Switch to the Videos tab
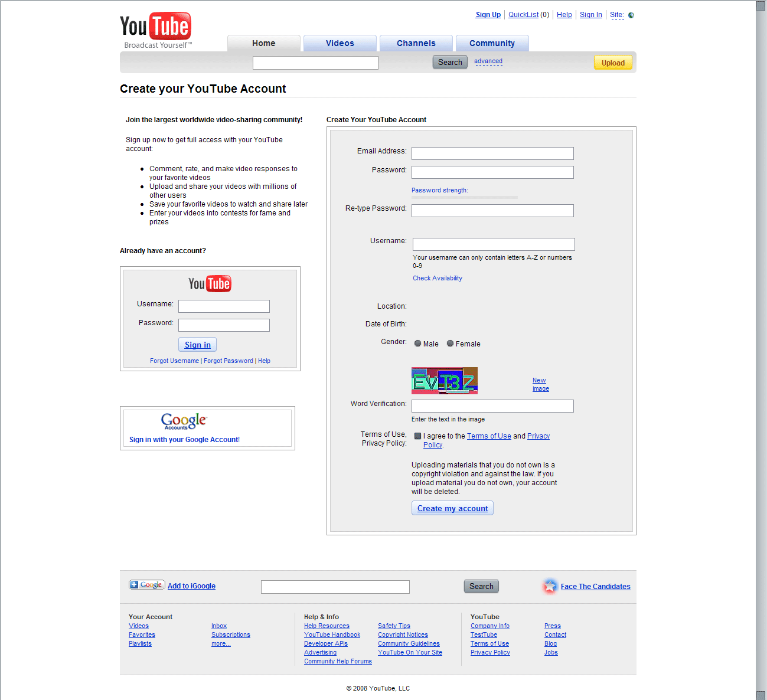Viewport: 767px width, 700px height. tap(340, 43)
